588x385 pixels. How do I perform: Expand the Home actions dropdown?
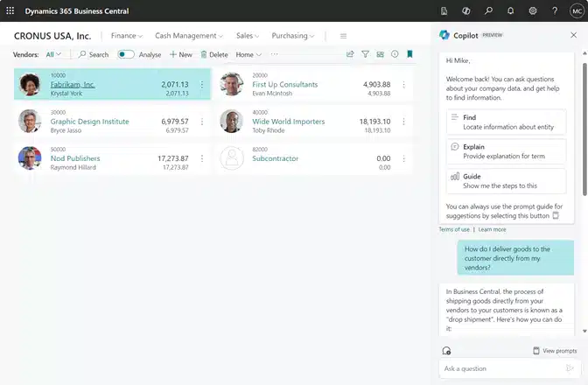coord(248,55)
